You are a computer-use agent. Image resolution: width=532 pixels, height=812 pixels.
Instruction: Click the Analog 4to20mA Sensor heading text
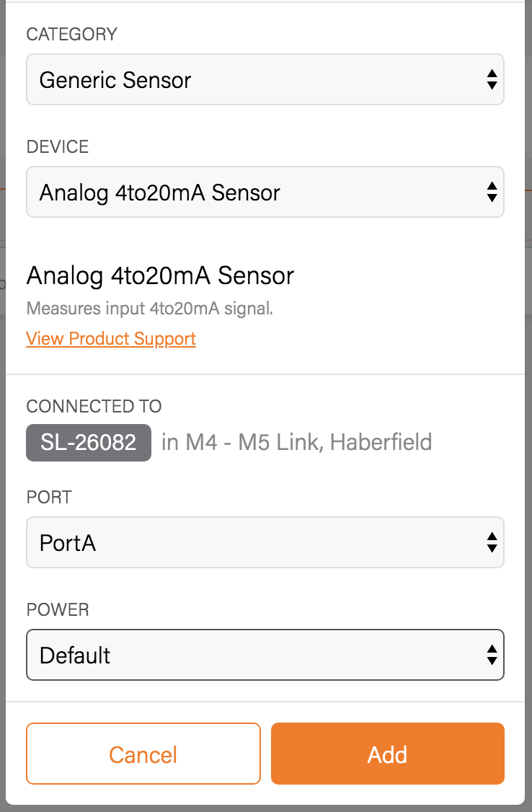point(160,275)
